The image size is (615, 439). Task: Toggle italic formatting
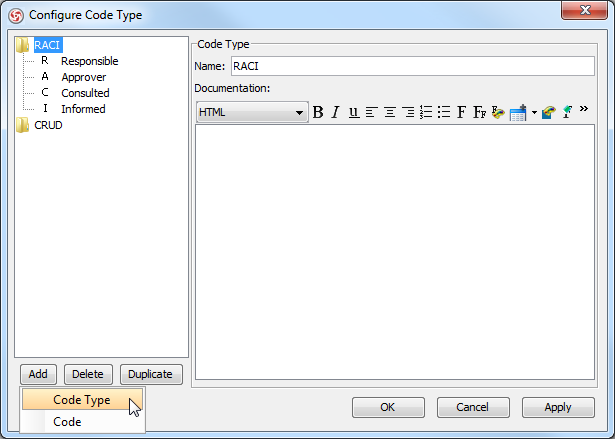335,112
